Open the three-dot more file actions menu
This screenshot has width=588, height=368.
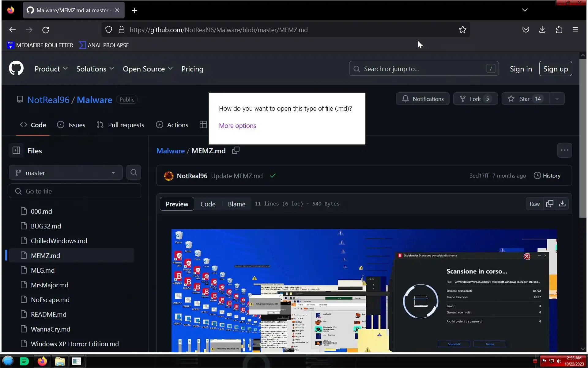(564, 150)
